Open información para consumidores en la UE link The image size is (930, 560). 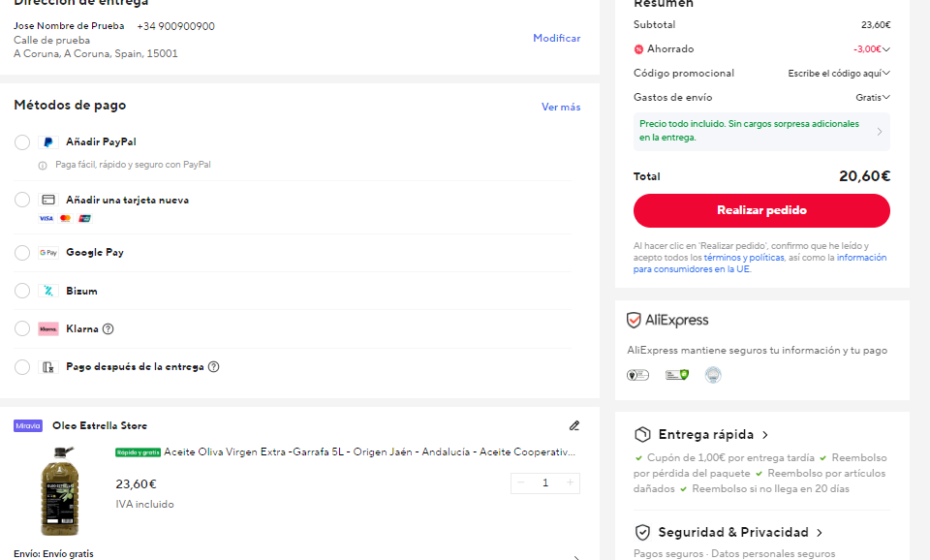(x=759, y=264)
